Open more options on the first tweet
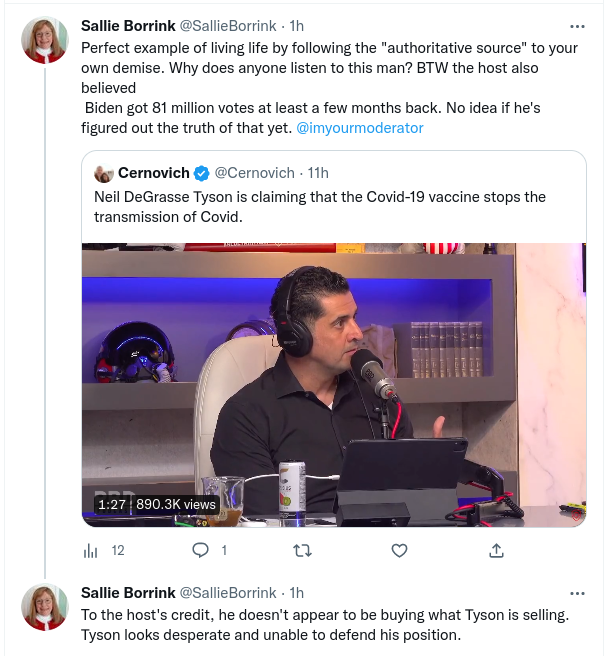Screen dimensions: 604x656 576,27
